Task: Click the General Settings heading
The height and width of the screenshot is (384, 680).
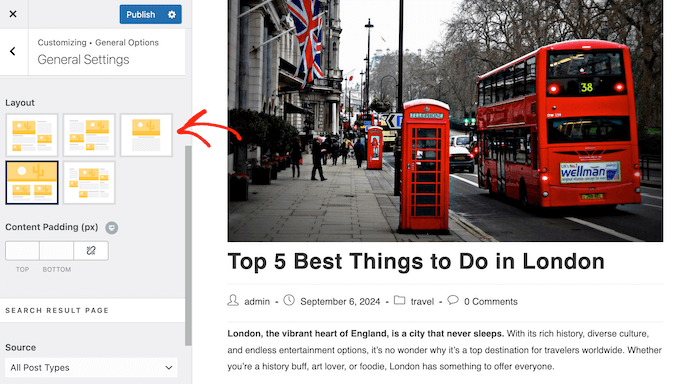Action: 83,59
